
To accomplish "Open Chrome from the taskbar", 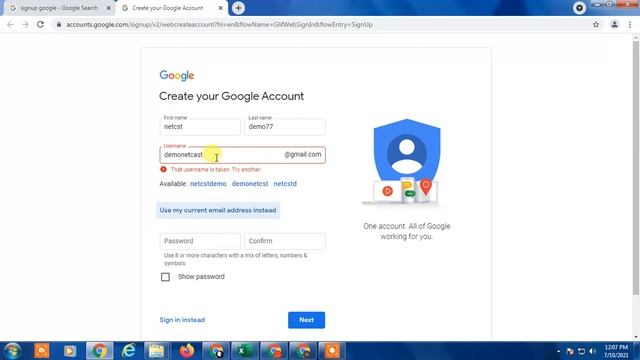I will (x=99, y=351).
